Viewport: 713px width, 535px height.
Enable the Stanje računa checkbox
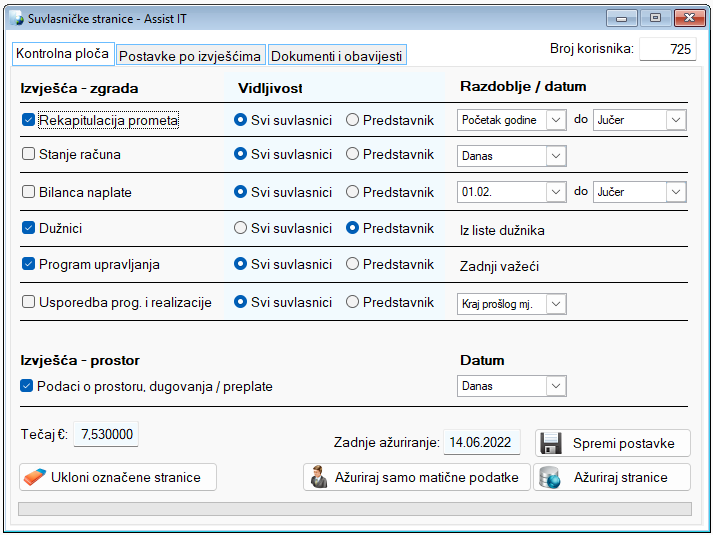[28, 155]
